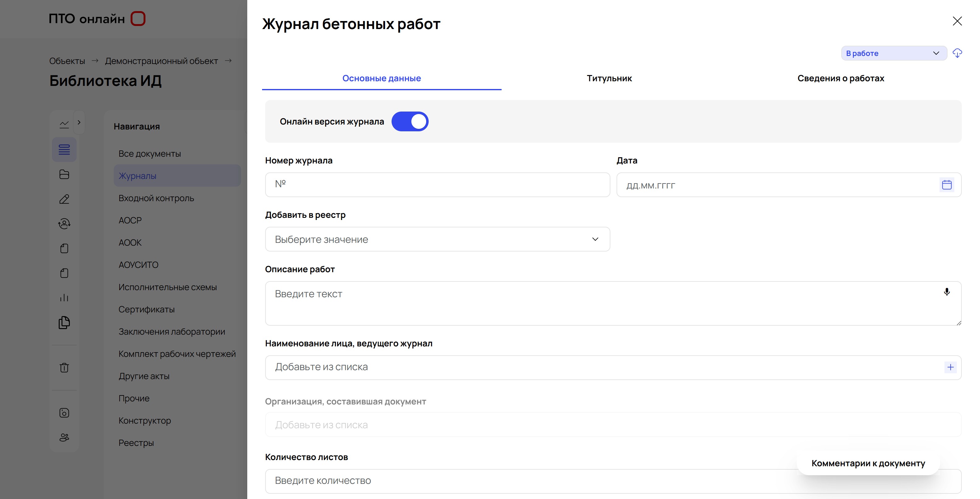Open the trash bin icon in sidebar
This screenshot has height=499, width=980.
64,368
